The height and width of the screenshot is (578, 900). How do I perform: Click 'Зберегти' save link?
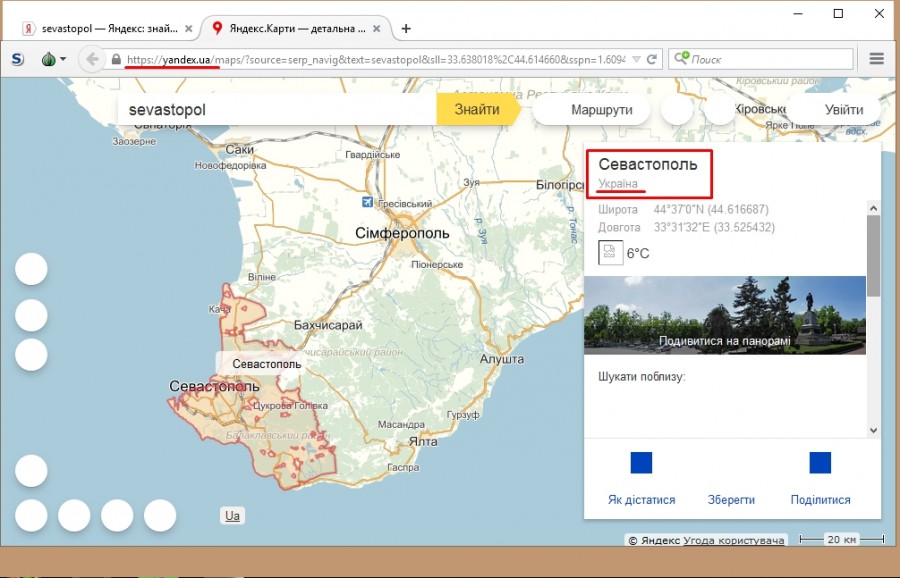pos(731,500)
